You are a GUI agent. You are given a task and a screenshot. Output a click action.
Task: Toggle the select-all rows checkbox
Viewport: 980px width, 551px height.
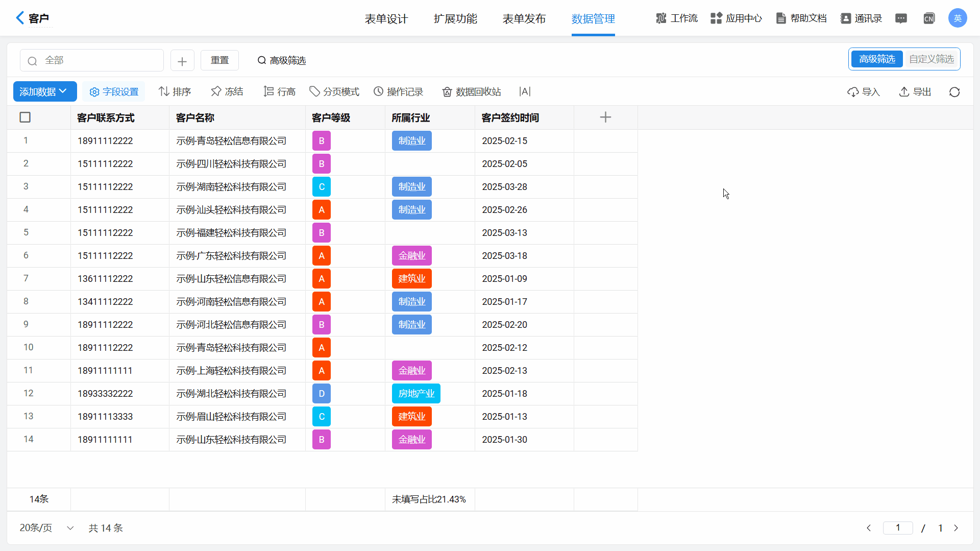25,117
